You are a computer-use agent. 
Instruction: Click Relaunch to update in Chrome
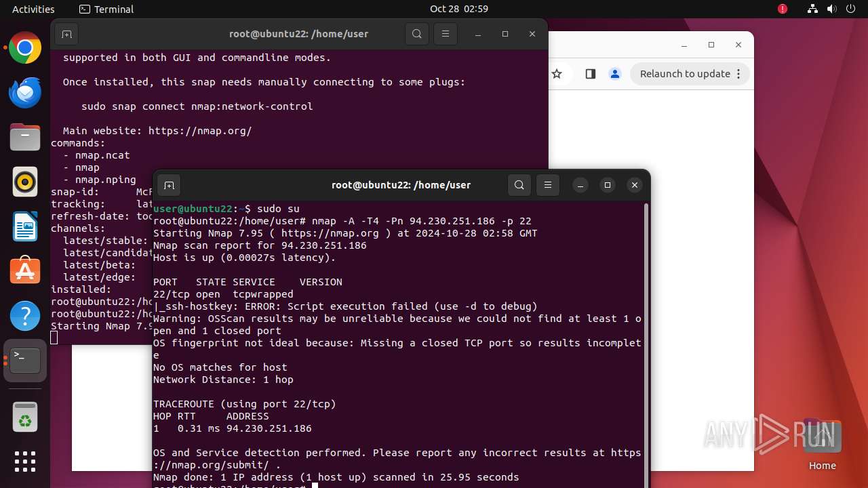coord(685,74)
